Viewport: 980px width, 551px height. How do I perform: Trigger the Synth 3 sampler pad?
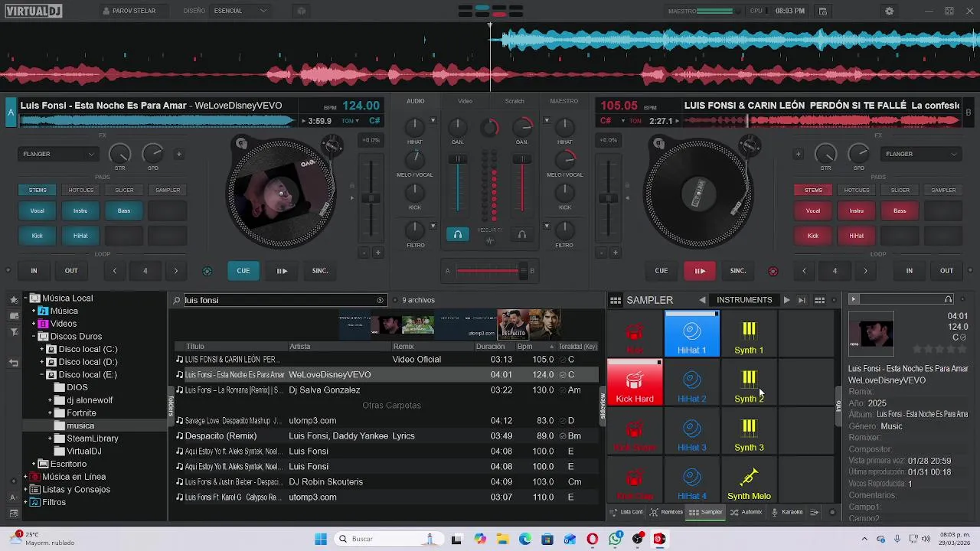[749, 432]
